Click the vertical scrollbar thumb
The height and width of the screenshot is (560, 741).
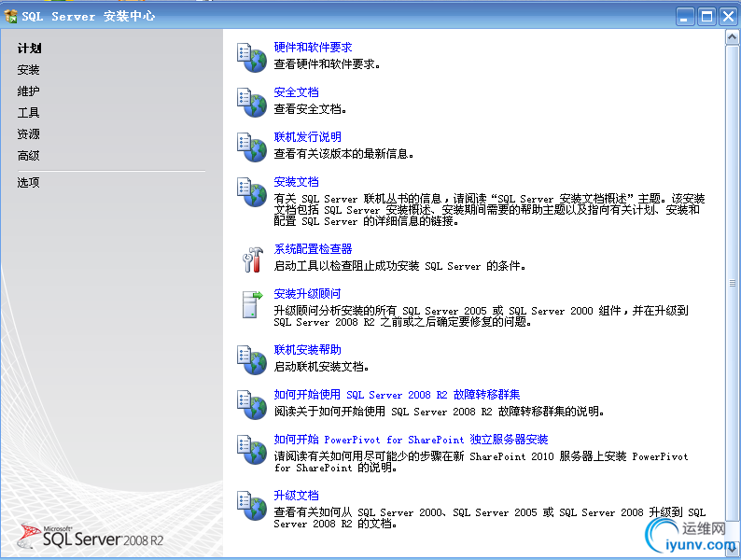pyautogui.click(x=732, y=283)
